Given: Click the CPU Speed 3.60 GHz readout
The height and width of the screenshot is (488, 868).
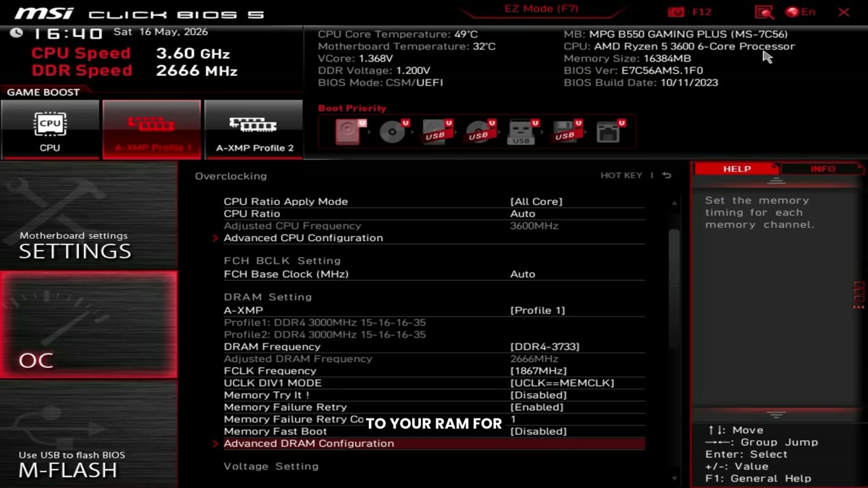Looking at the screenshot, I should (131, 54).
